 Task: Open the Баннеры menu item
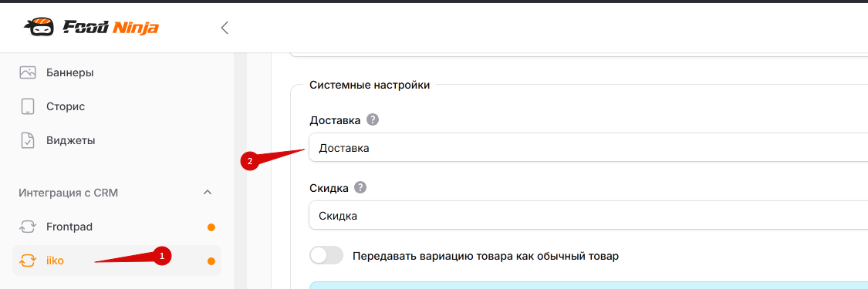[x=117, y=72]
